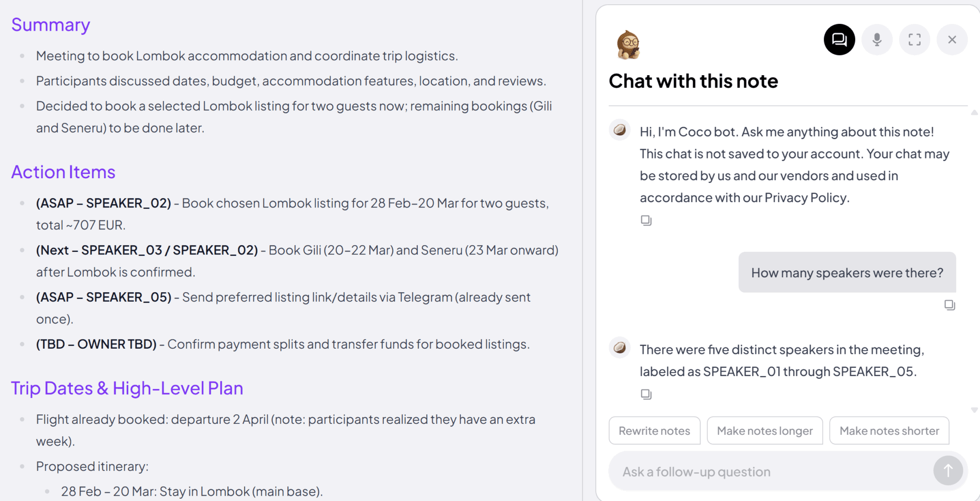Viewport: 980px width, 501px height.
Task: Click the Action Items heading
Action: (x=63, y=172)
